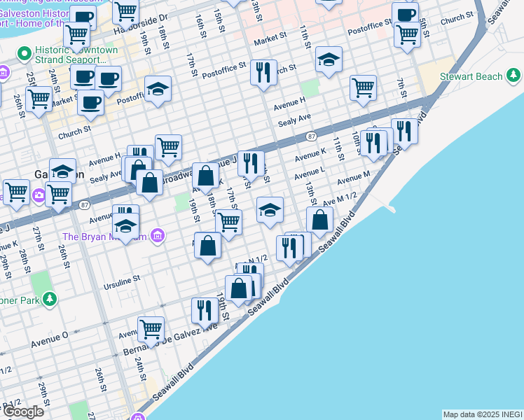Select the school marker above Galveston label
The width and height of the screenshot is (524, 420).
coord(62,171)
